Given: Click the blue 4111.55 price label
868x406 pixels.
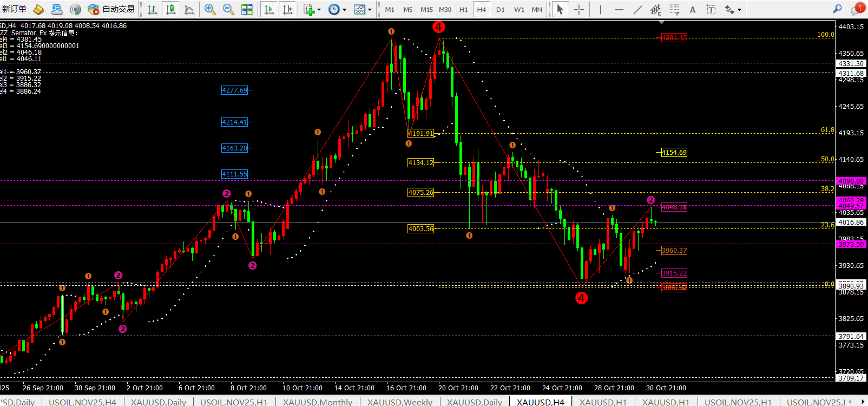Looking at the screenshot, I should (234, 174).
